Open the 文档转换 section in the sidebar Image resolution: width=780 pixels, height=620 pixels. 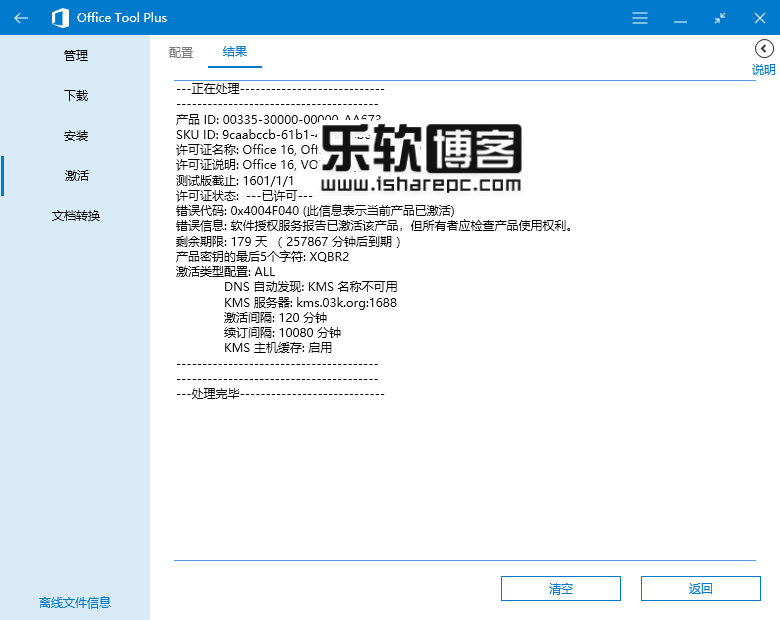tap(76, 215)
